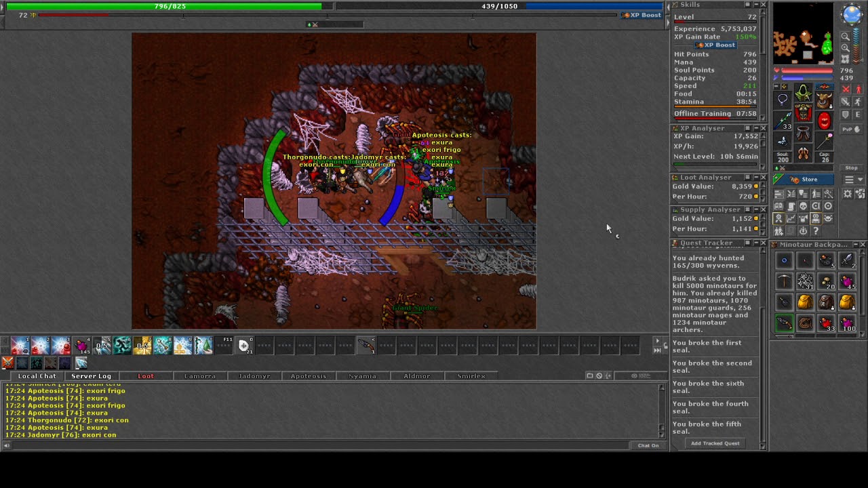Toggle expert mode E button
Screen dimensions: 868x488
coord(858,114)
